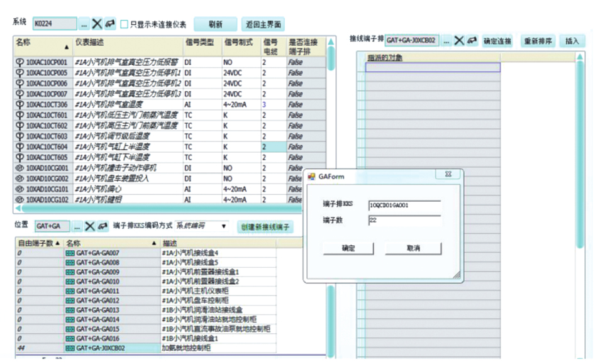598x364 pixels.
Task: Sort by the 自由端子数 column header
Action: click(39, 243)
